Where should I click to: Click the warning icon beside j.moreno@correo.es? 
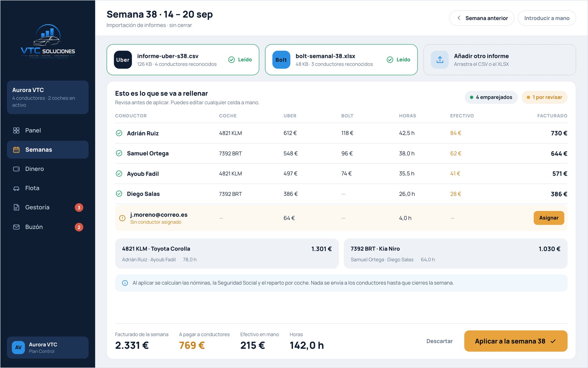122,218
